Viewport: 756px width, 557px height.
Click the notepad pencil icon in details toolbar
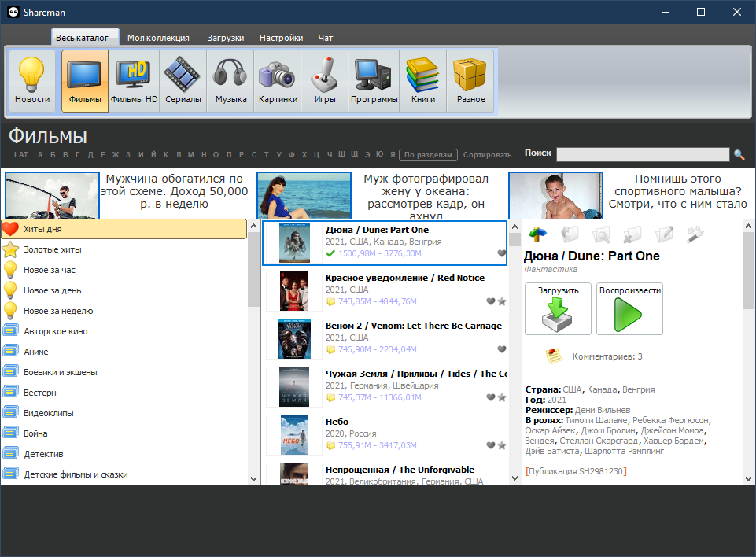(x=664, y=234)
